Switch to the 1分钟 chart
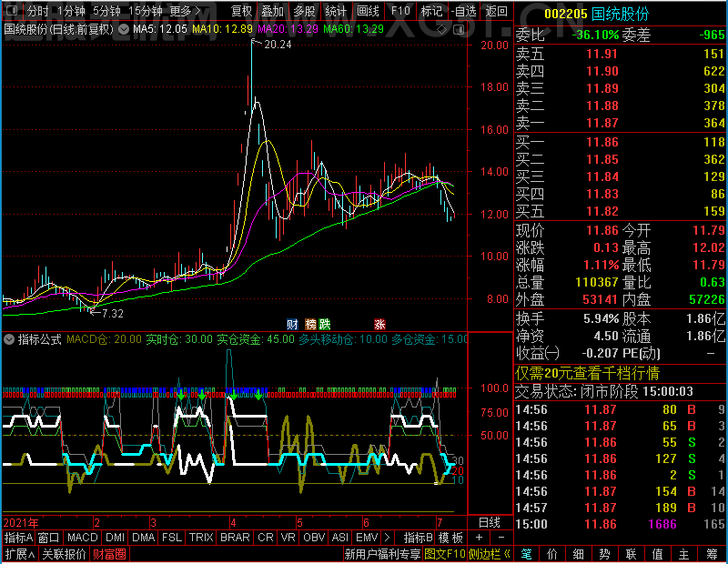This screenshot has height=564, width=728. [71, 11]
